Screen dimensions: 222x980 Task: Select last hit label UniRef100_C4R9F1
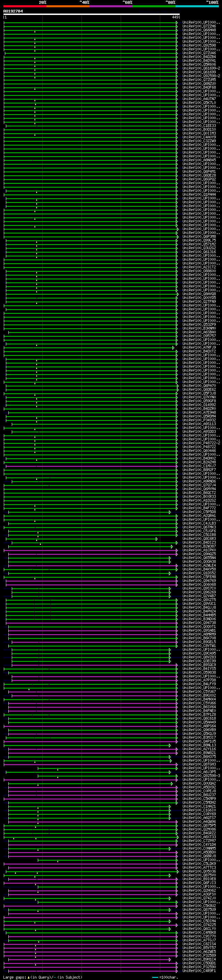coord(199,971)
